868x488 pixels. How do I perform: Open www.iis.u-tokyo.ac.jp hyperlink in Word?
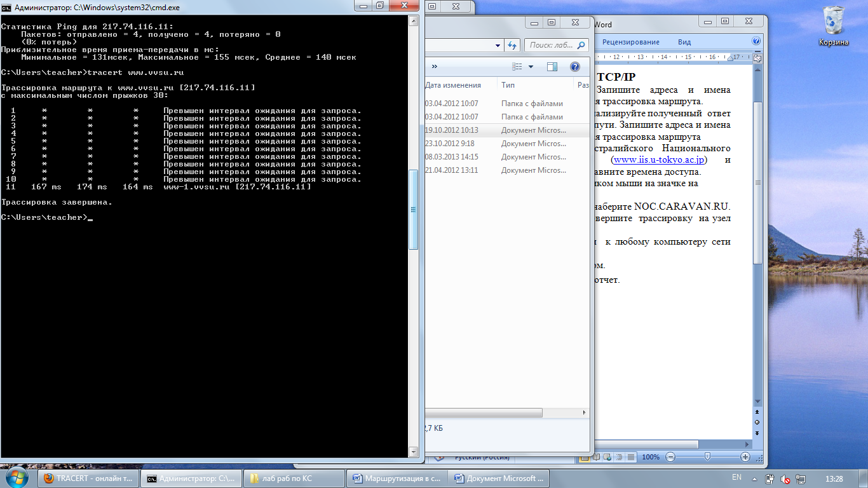point(660,159)
